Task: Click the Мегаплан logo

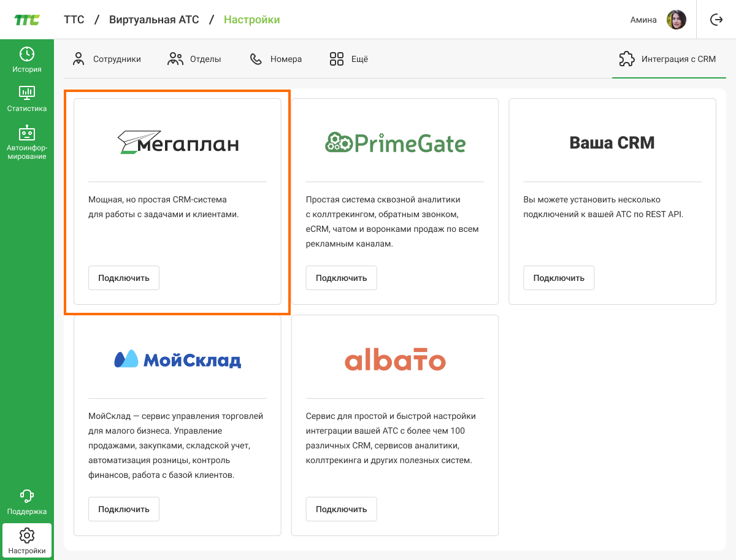Action: (178, 142)
